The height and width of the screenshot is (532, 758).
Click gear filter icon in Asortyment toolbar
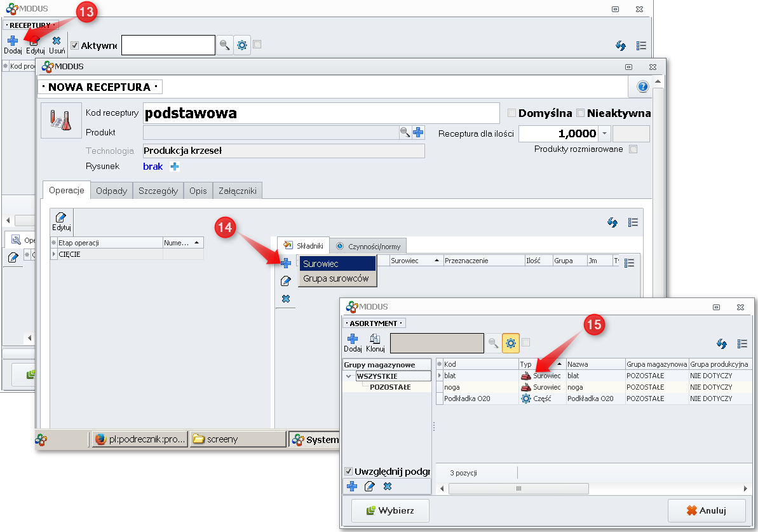click(x=510, y=343)
